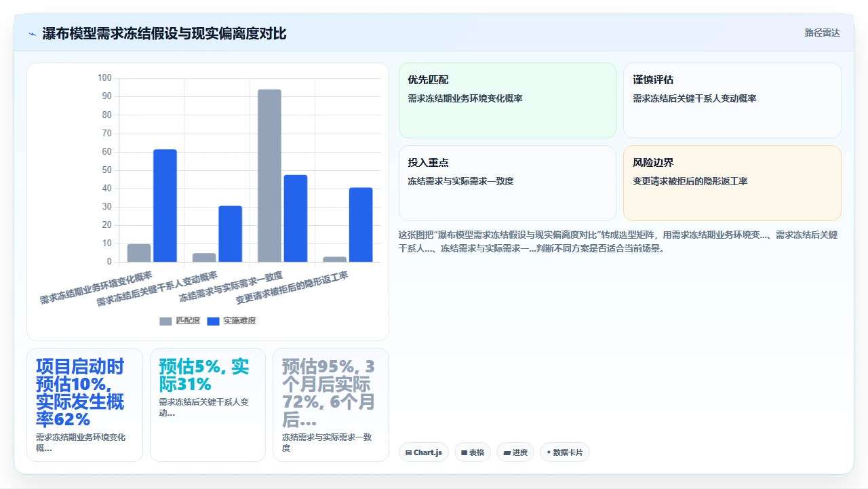Click the blue bar for 需求冻结后关键干系人变动概率
The height and width of the screenshot is (489, 868).
[x=230, y=234]
